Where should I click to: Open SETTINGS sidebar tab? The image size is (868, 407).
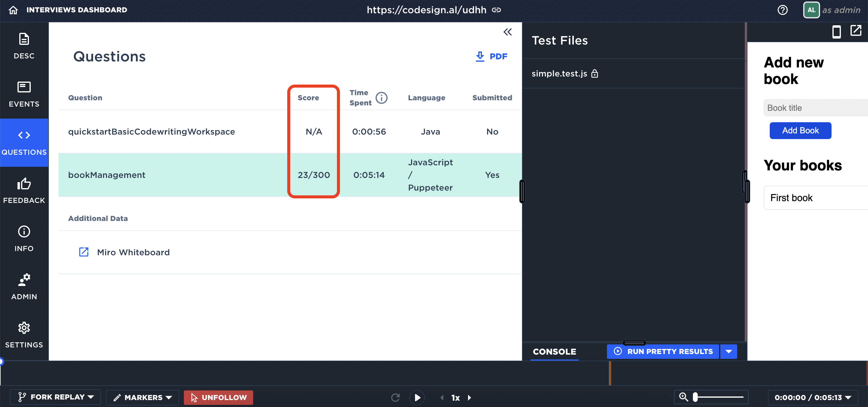(x=24, y=335)
